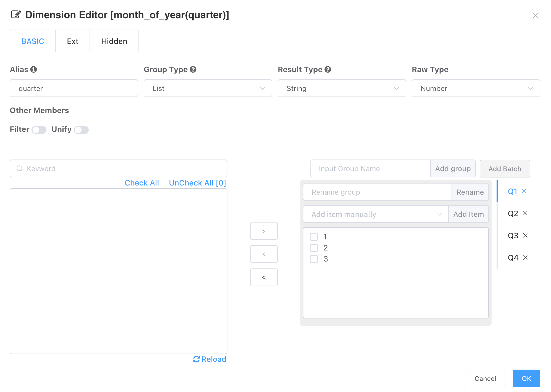Image resolution: width=551 pixels, height=392 pixels.
Task: Expand the Result Type String dropdown
Action: coord(342,88)
